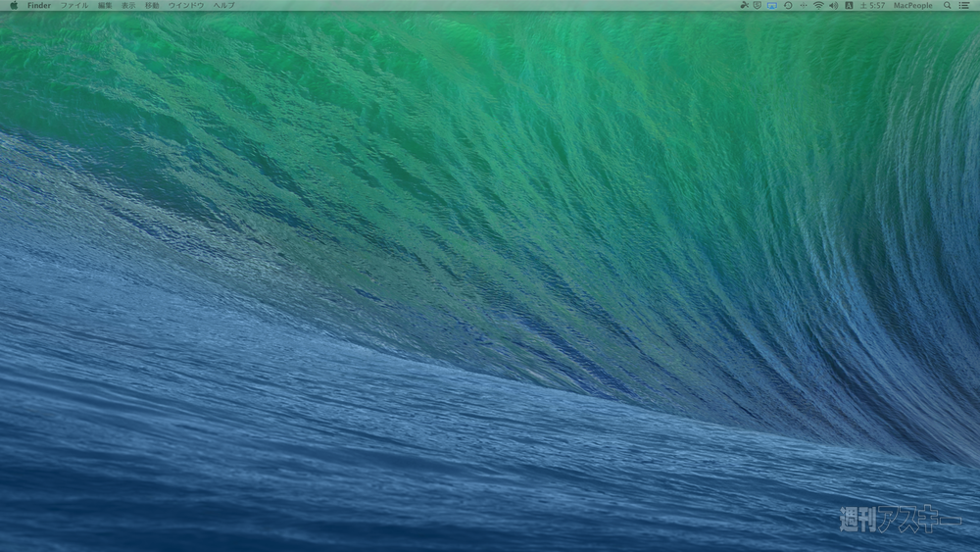Open the volume control icon
This screenshot has height=552, width=980.
click(x=833, y=5)
